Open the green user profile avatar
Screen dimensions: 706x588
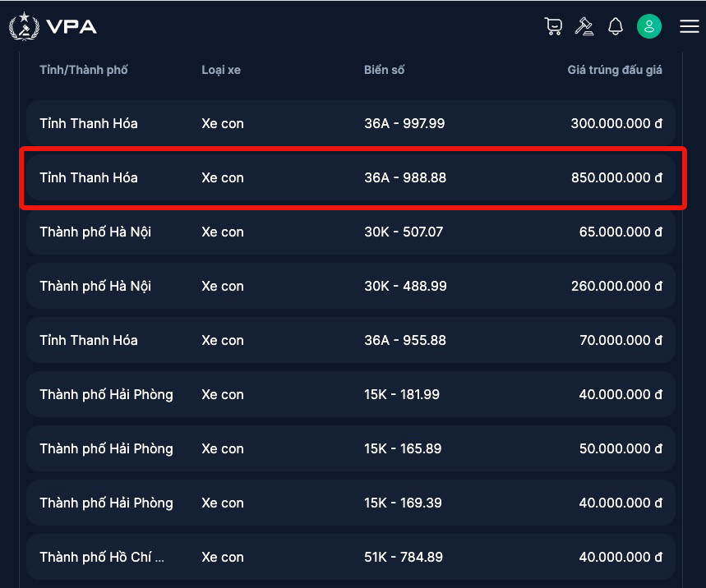click(649, 26)
